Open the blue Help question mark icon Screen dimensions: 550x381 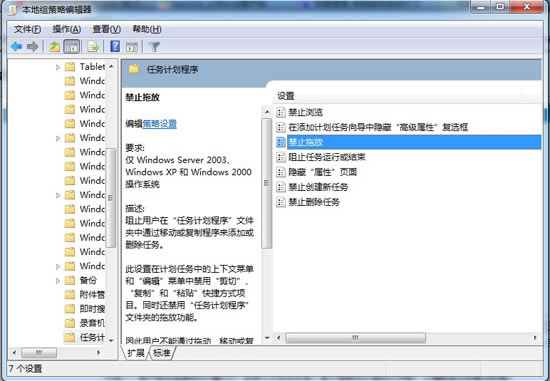click(115, 46)
